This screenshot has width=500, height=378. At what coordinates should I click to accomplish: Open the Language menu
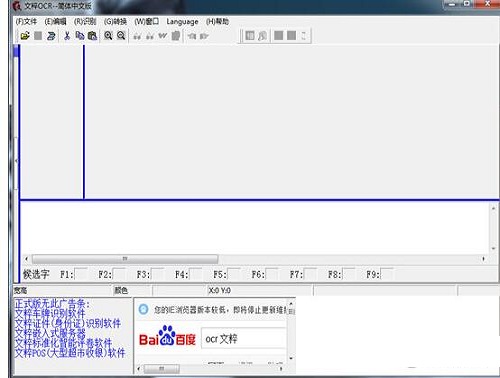click(x=182, y=22)
